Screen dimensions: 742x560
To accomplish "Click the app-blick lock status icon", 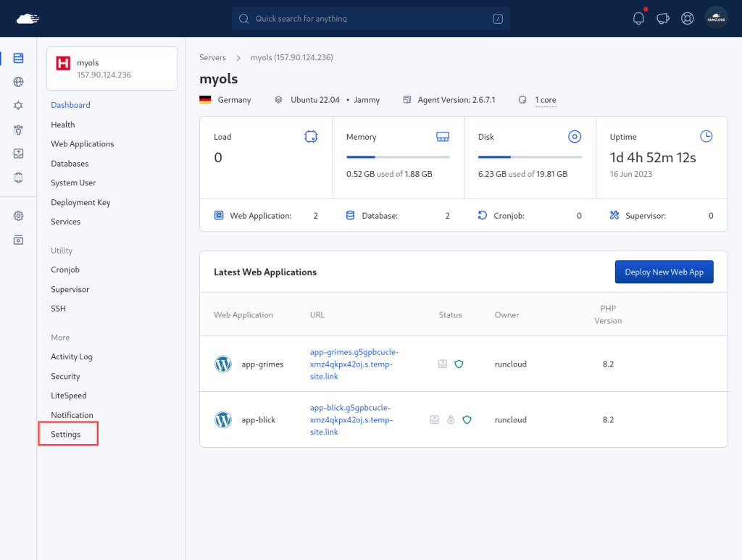I will coord(451,419).
